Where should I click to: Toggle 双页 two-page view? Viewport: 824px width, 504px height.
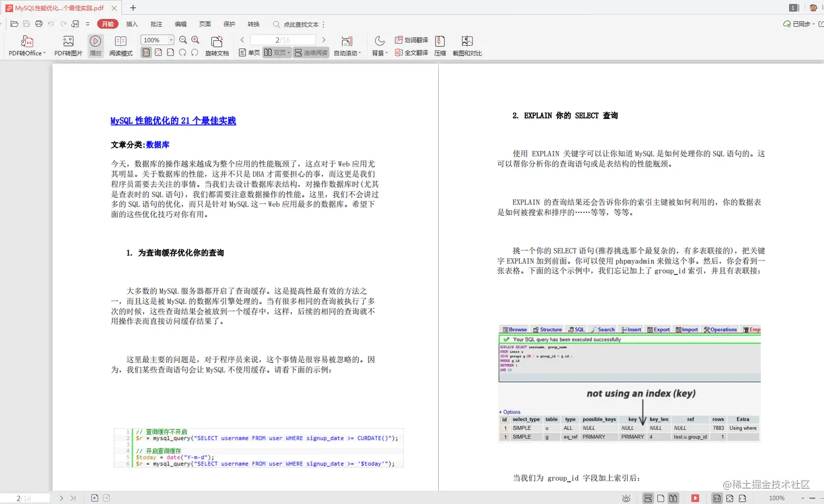click(x=277, y=52)
